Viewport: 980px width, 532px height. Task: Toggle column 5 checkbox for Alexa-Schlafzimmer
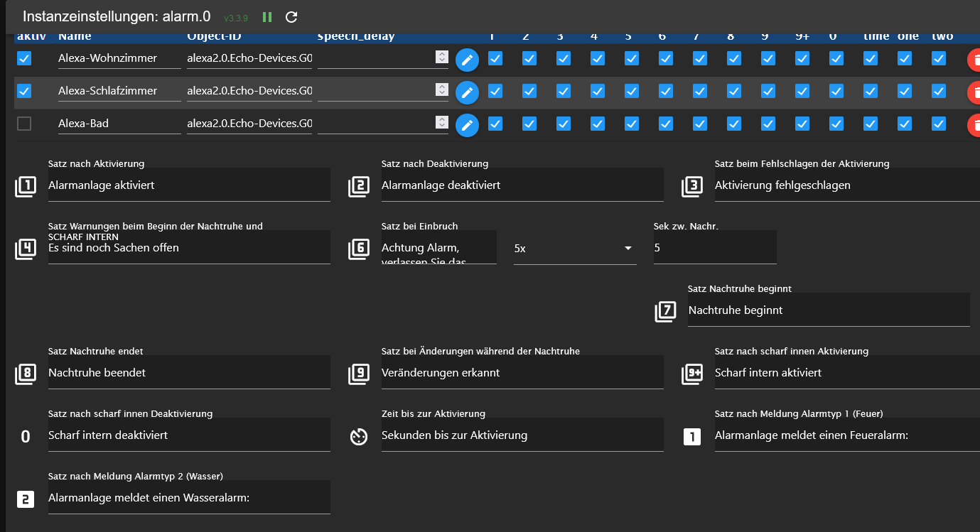point(632,91)
